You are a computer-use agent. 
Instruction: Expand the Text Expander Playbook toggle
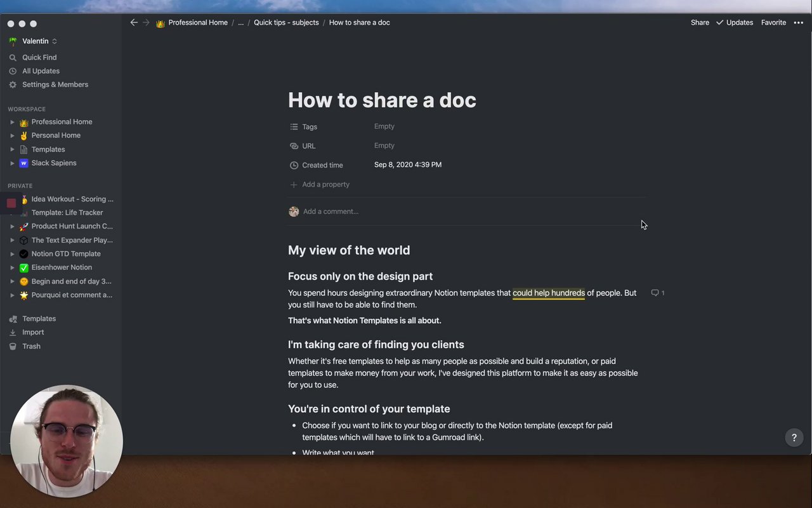point(12,240)
